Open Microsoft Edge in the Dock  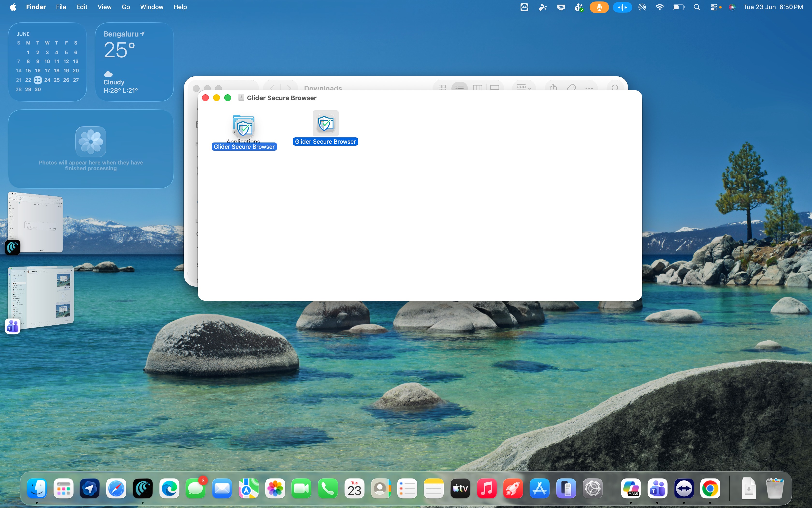point(169,488)
